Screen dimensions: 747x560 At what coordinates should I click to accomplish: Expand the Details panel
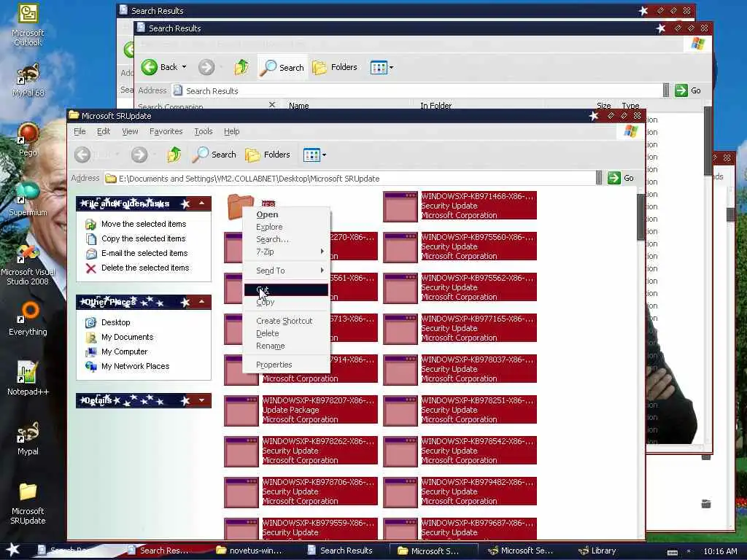tap(202, 400)
